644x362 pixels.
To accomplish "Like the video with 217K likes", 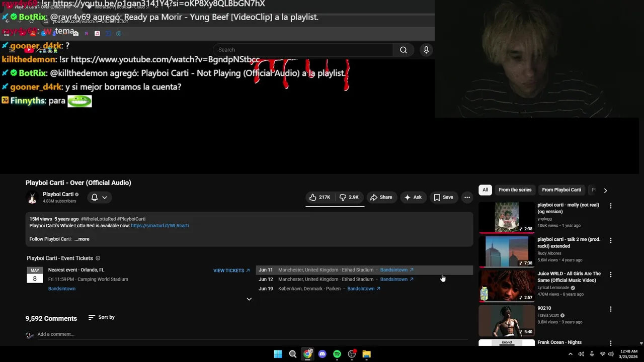I will 319,197.
